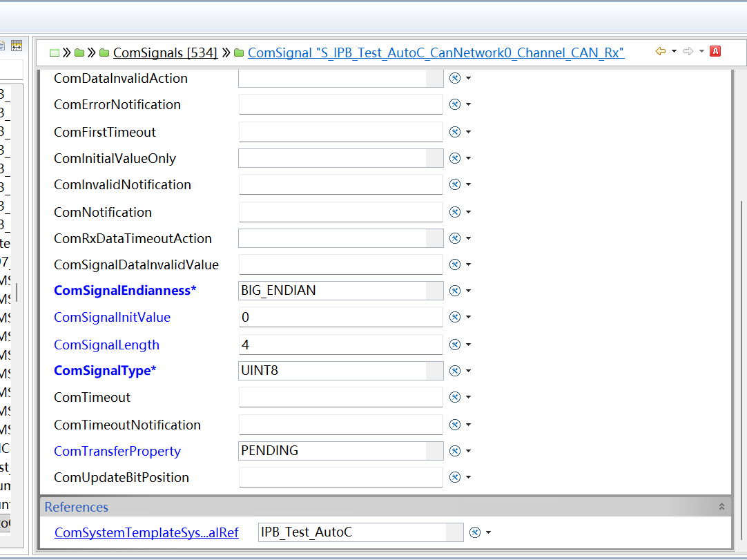The height and width of the screenshot is (560, 747).
Task: Click the circled-x icon beside IPB_Test_AutoC reference
Action: (475, 532)
